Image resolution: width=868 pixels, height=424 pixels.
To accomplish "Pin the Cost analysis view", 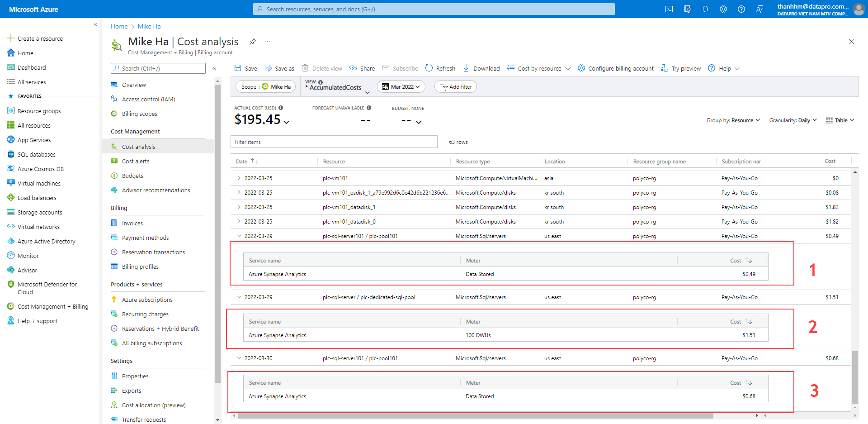I will click(x=252, y=42).
